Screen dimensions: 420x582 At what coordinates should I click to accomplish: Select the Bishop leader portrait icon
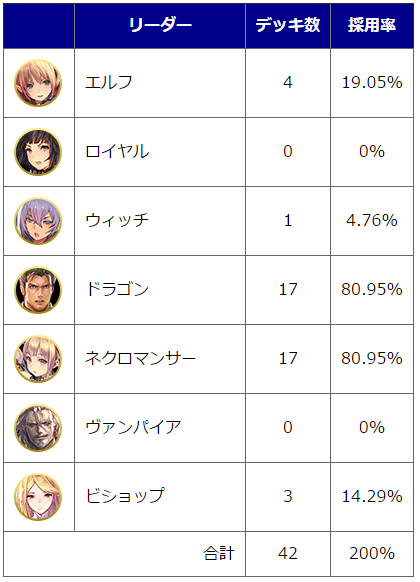pos(38,497)
